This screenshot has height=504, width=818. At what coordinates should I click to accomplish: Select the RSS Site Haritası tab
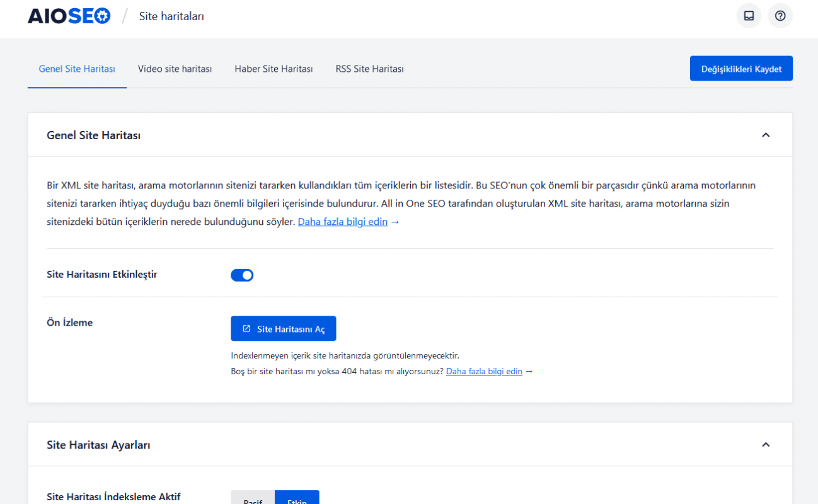pyautogui.click(x=369, y=69)
